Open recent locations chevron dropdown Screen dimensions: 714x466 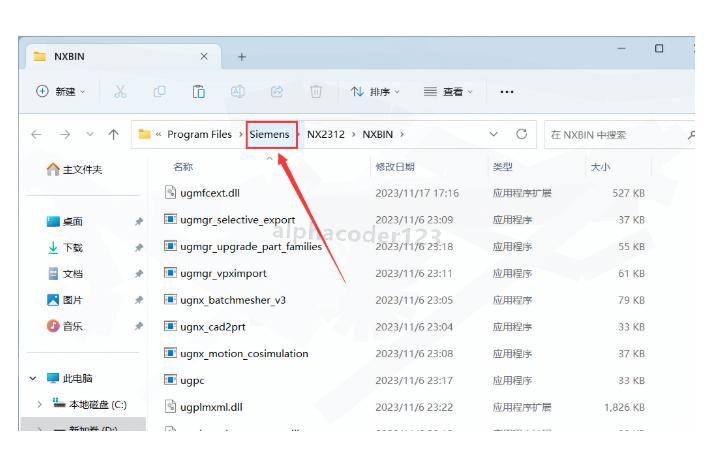[90, 134]
